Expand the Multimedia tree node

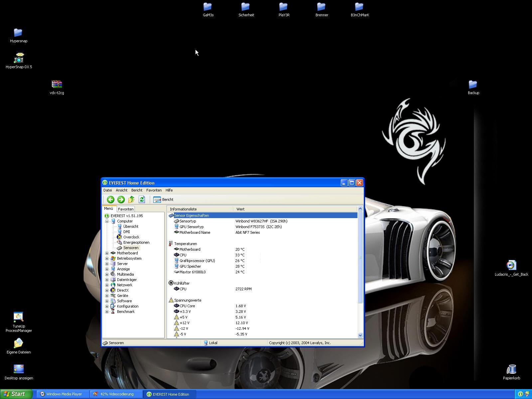[107, 274]
